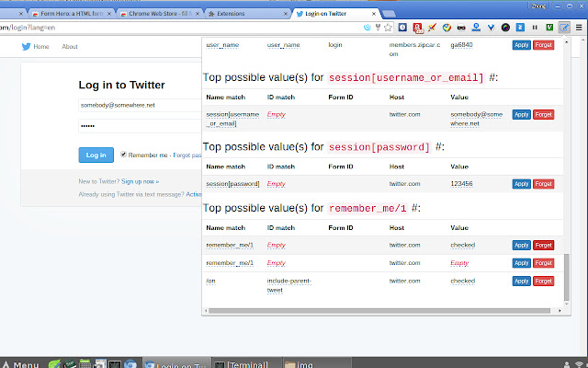Viewport: 588px width, 368px height.
Task: Switch to the Chrome Web Store tab
Action: point(159,14)
